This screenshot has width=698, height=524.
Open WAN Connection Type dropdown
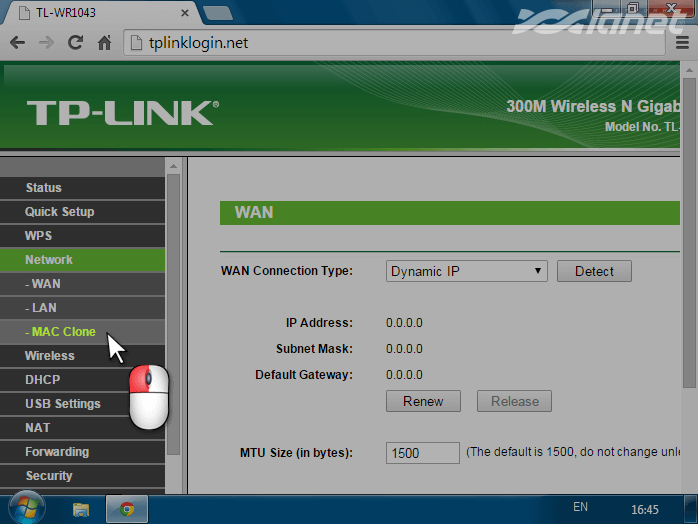(466, 271)
